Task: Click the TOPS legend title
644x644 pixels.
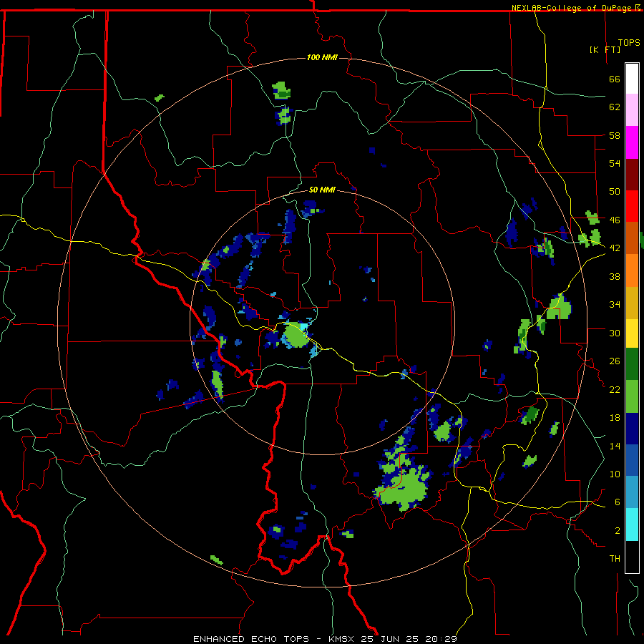Action: tap(629, 43)
